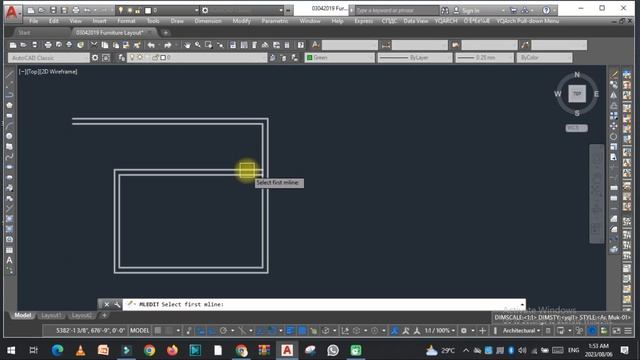This screenshot has width=640, height=360.
Task: Click the Redo arrow in standard toolbar
Action: (167, 45)
